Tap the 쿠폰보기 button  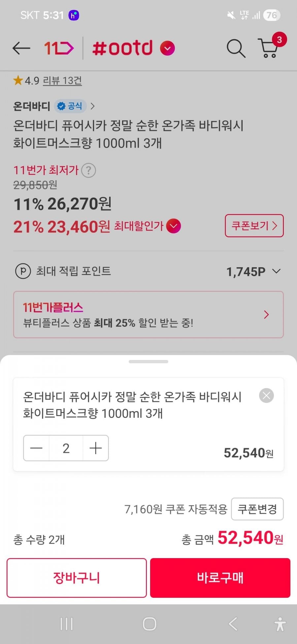[254, 226]
